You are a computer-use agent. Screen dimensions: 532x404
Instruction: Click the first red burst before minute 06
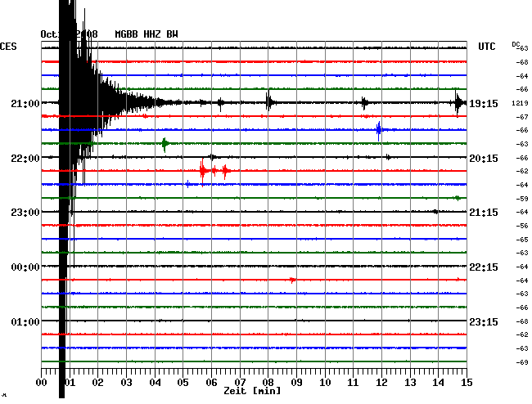coord(203,171)
